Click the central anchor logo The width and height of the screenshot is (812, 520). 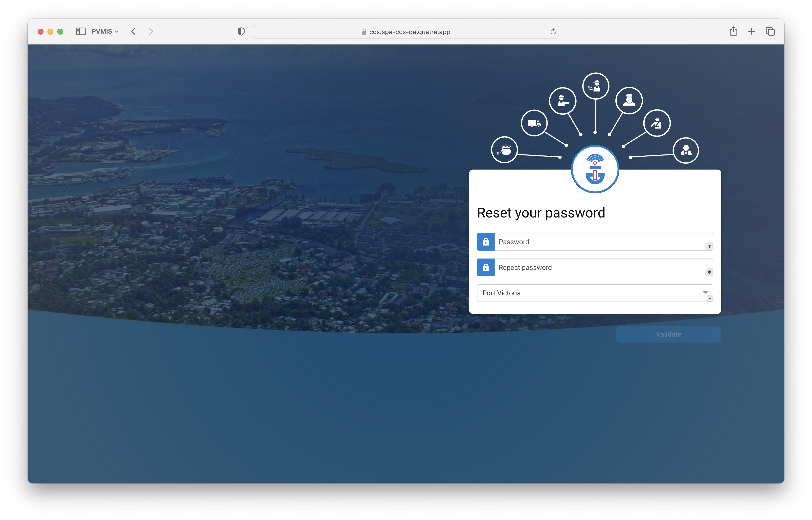(595, 169)
